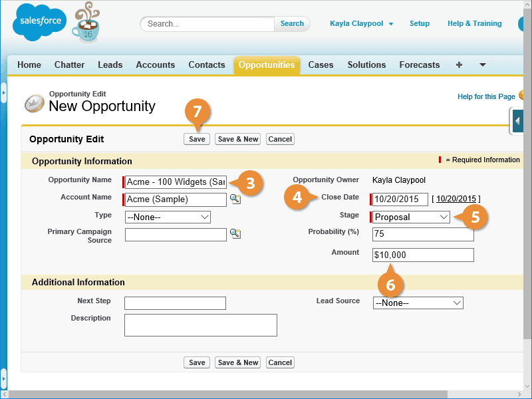
Task: Open the tab overflow arrow menu
Action: [483, 65]
